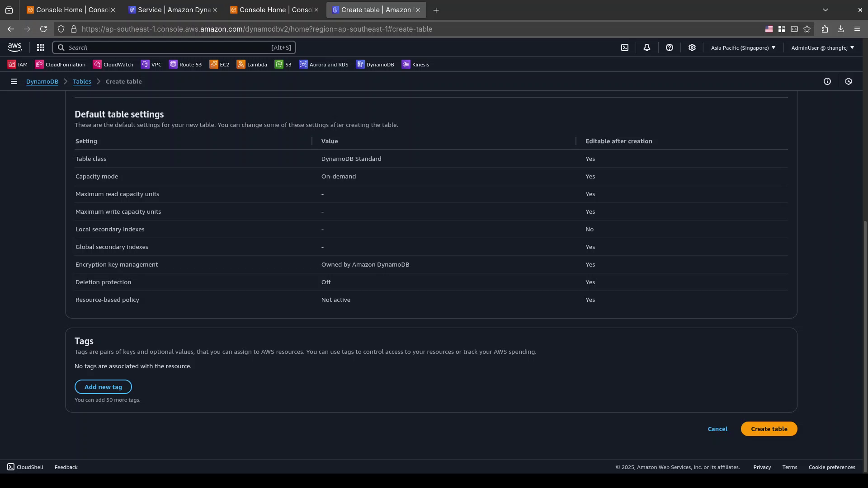Expand the AdminUser account menu
Image resolution: width=868 pixels, height=488 pixels.
822,47
